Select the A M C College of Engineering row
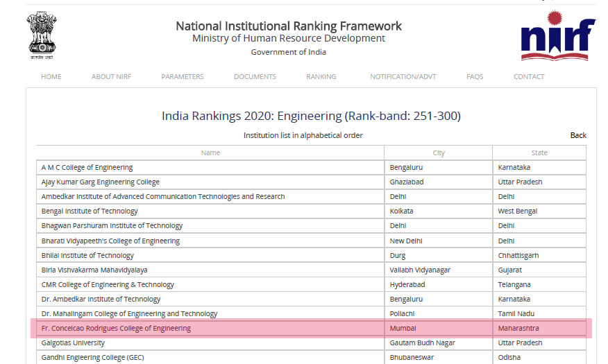 click(87, 168)
